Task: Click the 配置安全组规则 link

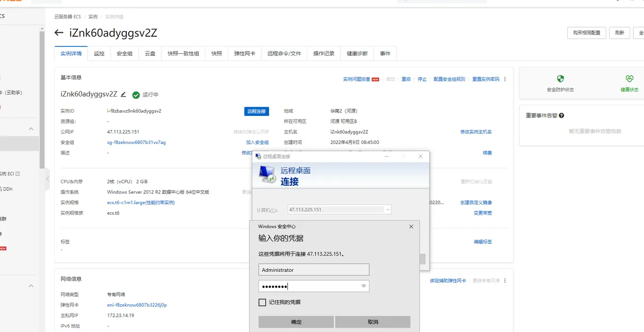Action: [449, 79]
